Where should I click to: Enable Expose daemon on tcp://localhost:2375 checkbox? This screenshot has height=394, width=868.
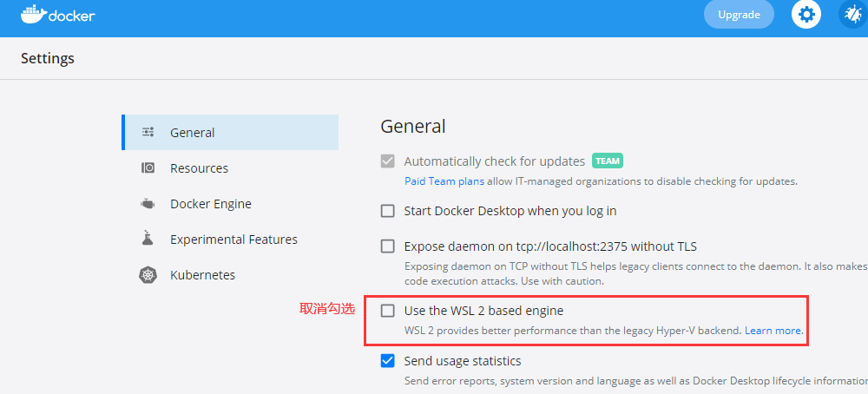click(387, 246)
